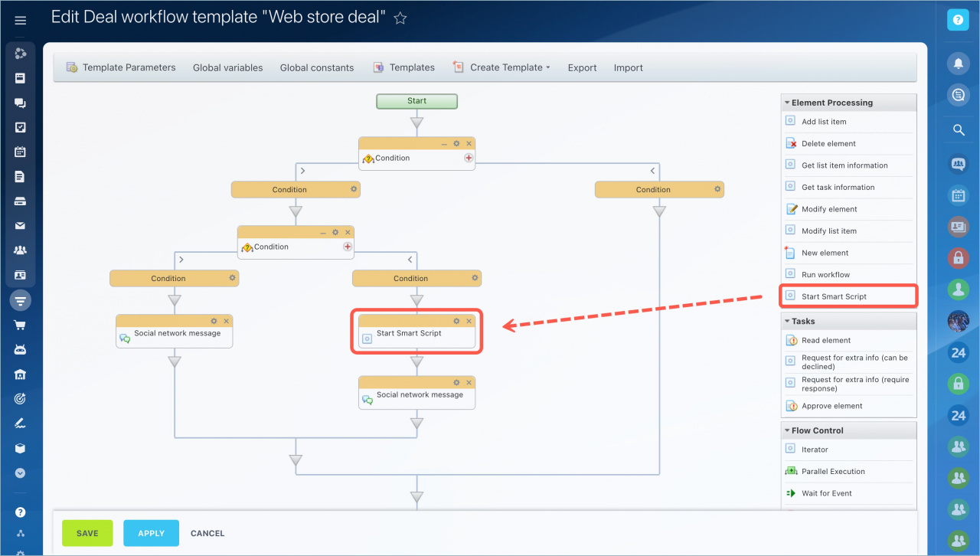
Task: Expand more sidebar items chevron in left sidebar
Action: (x=21, y=473)
